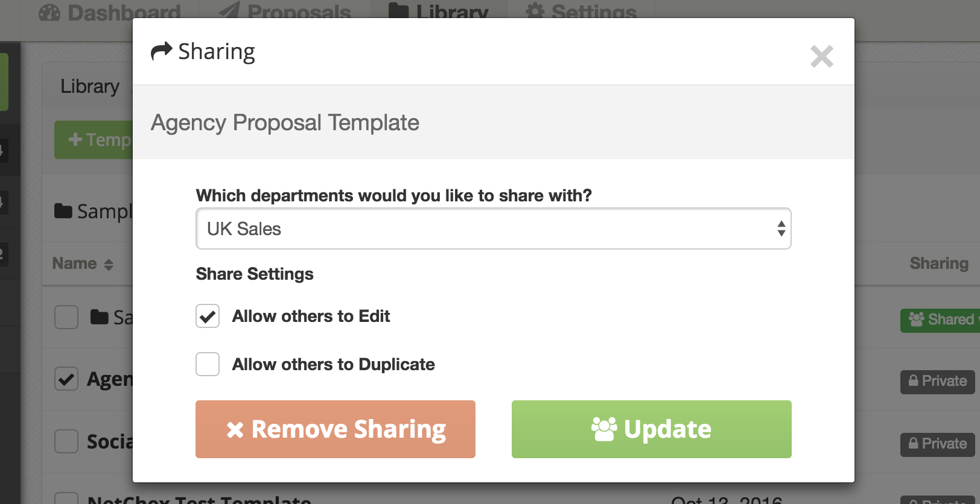Click the X icon on Remove Sharing

point(235,429)
